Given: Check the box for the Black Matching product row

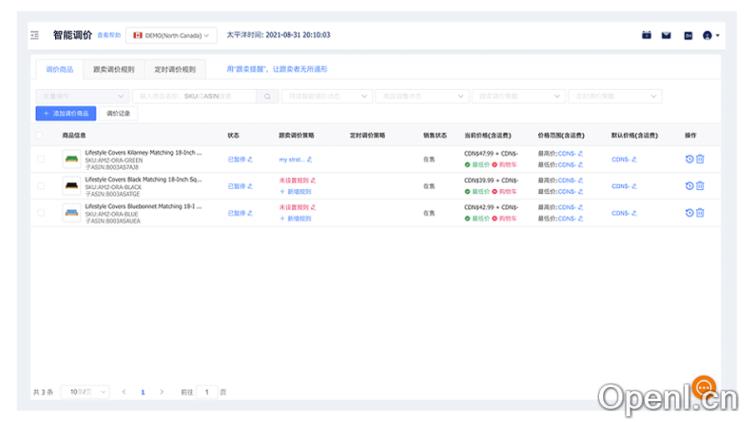Looking at the screenshot, I should pyautogui.click(x=41, y=186).
